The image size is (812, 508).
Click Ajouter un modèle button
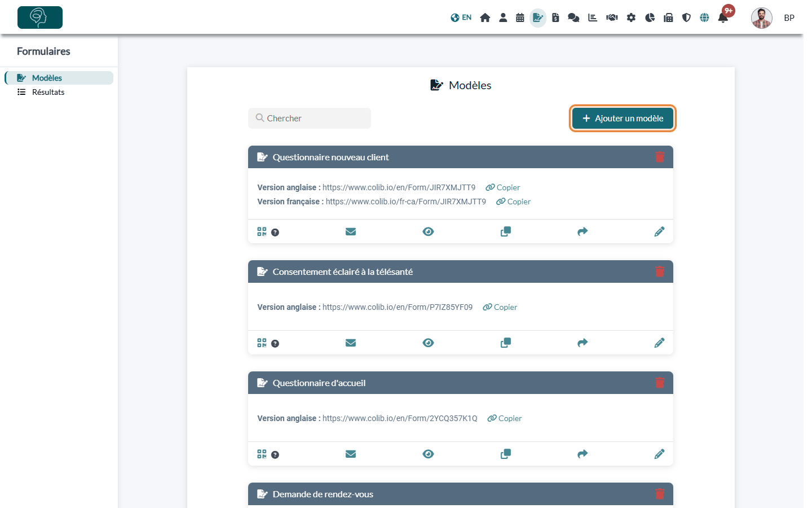(x=623, y=118)
